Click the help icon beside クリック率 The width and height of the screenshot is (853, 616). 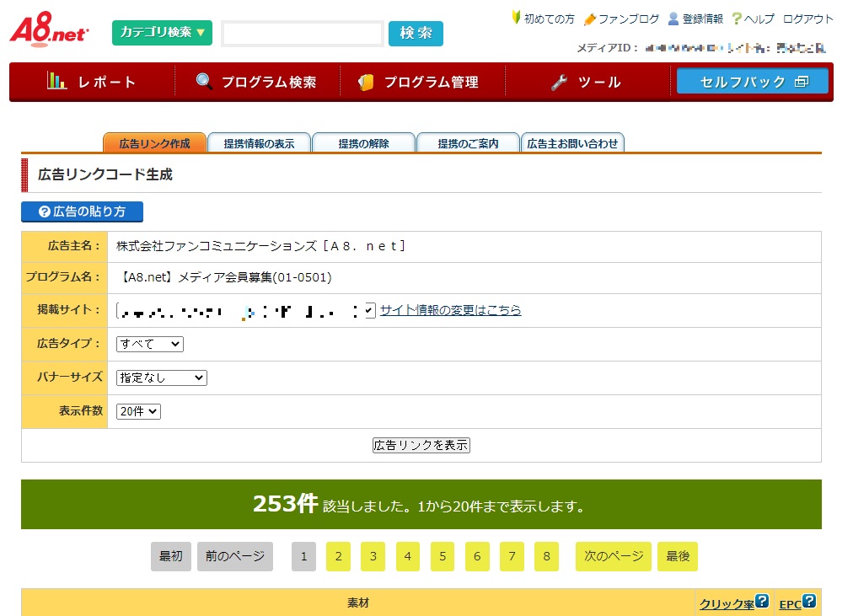click(762, 601)
